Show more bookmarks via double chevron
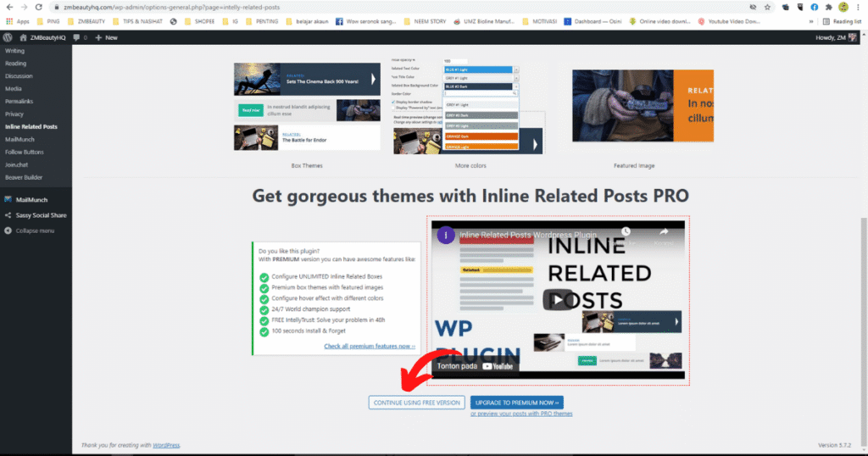This screenshot has width=868, height=456. pos(811,21)
